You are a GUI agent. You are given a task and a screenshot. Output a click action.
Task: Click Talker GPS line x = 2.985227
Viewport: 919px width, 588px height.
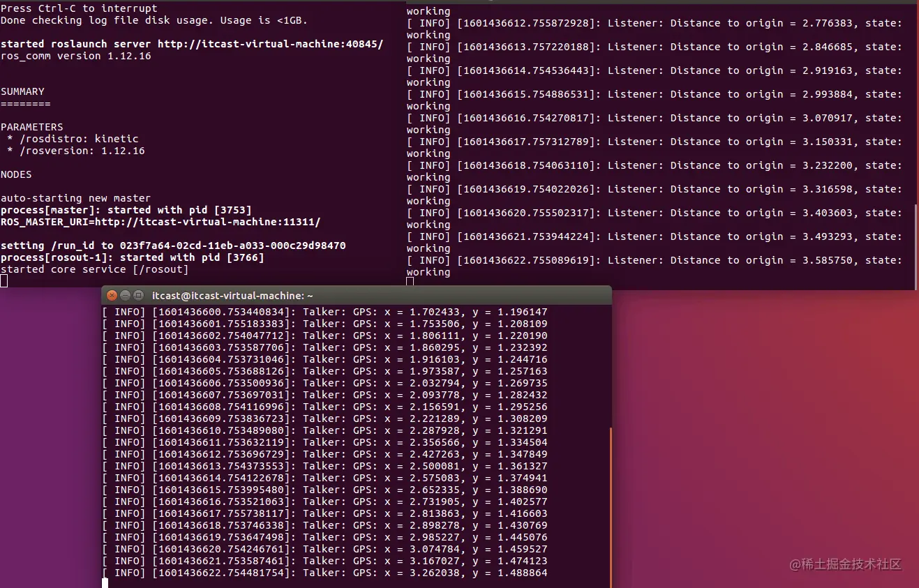[324, 537]
